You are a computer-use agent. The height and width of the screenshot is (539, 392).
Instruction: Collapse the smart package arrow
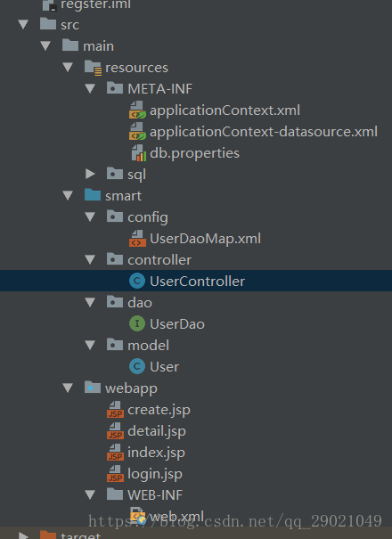point(68,196)
